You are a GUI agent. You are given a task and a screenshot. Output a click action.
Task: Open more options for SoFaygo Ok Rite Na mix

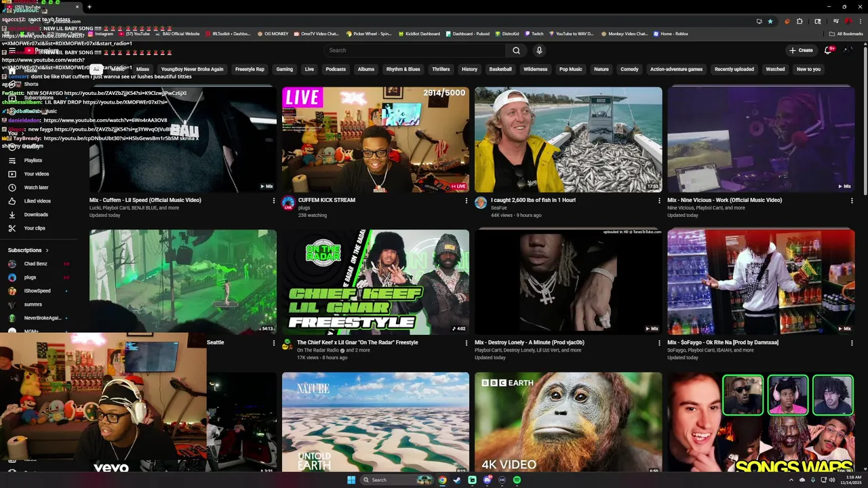click(852, 343)
